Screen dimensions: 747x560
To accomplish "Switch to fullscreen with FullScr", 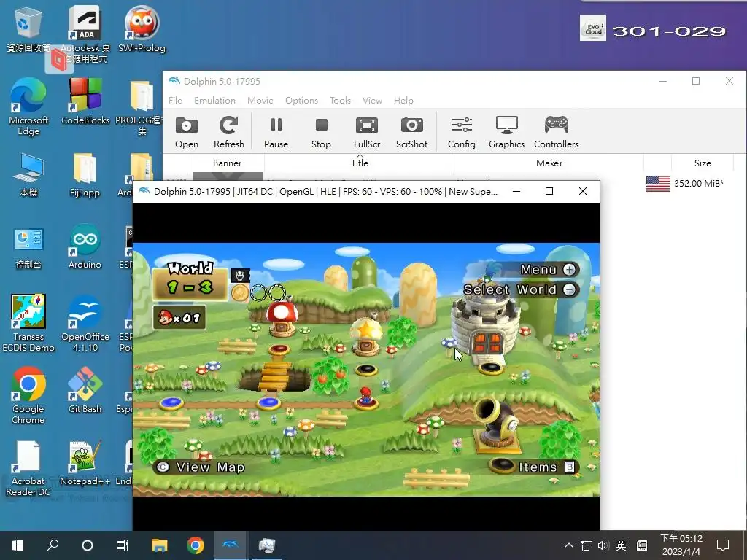I will (x=367, y=133).
